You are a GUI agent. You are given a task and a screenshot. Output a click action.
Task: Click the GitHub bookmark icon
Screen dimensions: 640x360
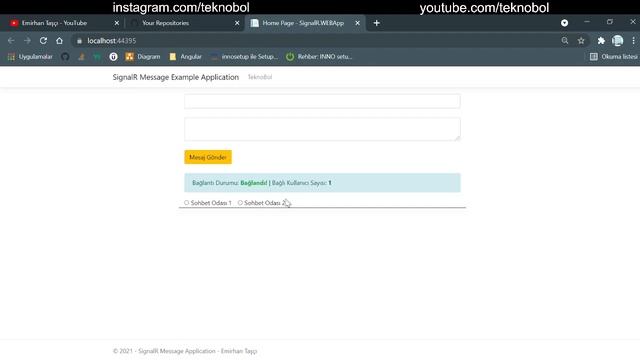(x=65, y=57)
